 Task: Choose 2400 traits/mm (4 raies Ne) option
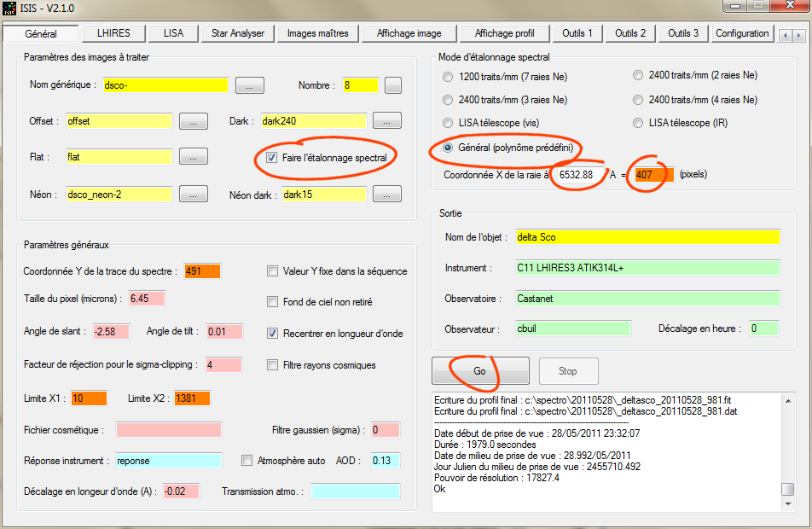point(638,100)
